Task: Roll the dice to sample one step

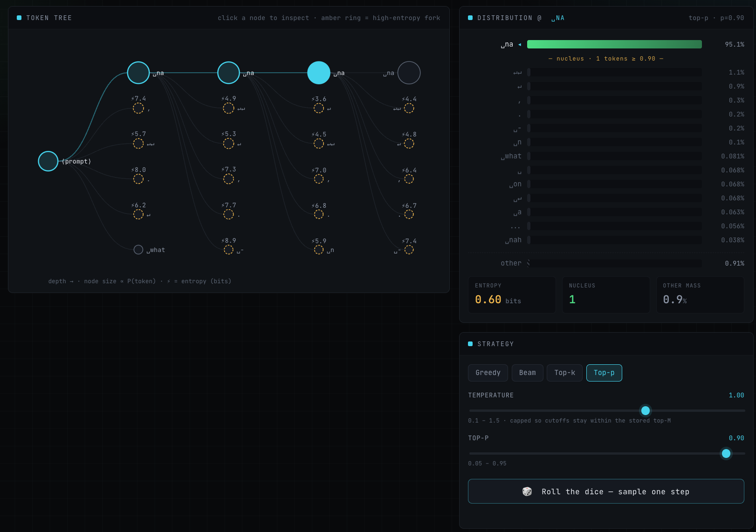Action: 606,491
